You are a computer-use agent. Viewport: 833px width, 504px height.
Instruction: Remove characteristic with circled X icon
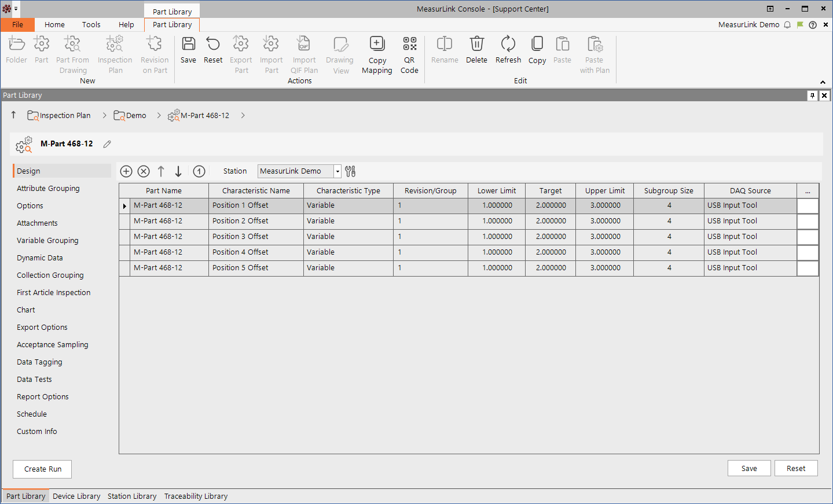(144, 171)
